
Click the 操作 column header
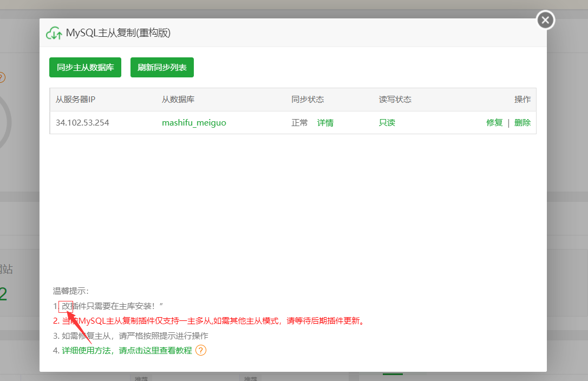[522, 100]
